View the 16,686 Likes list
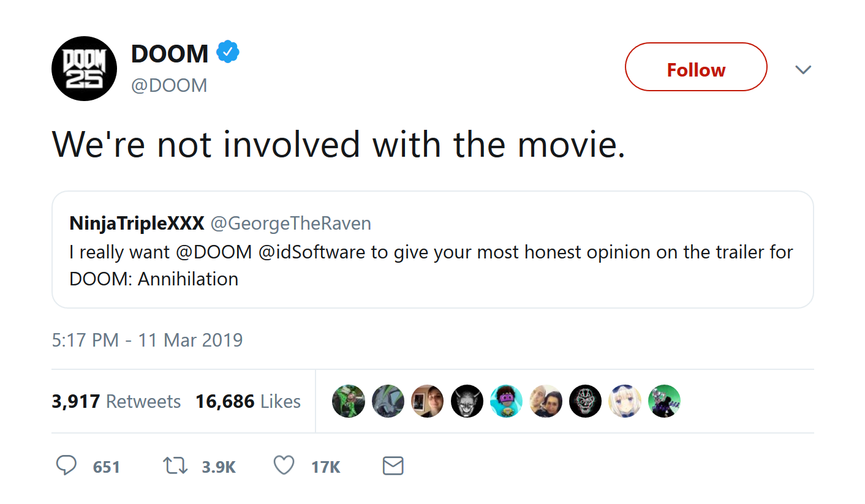This screenshot has height=504, width=865. tap(248, 402)
